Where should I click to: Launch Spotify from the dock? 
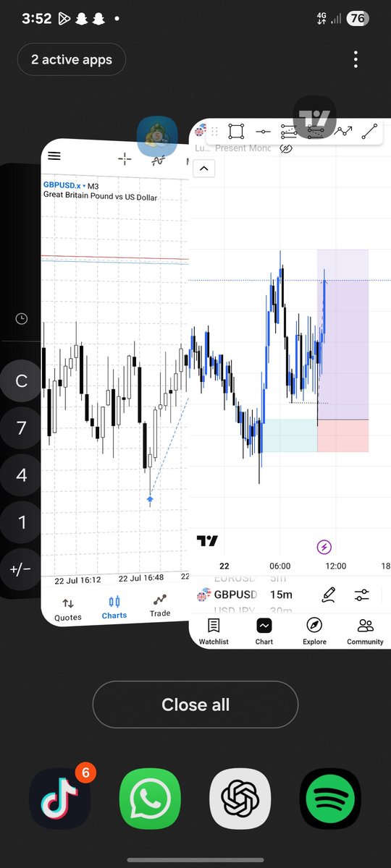330,799
